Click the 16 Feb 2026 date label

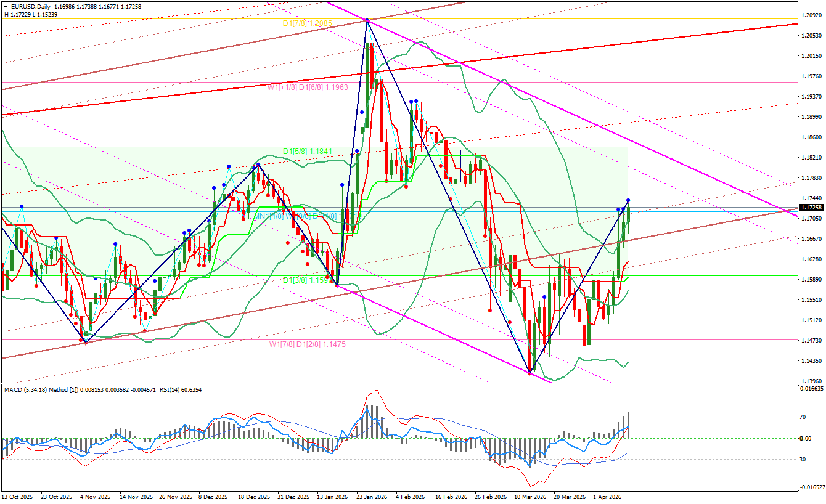point(452,496)
